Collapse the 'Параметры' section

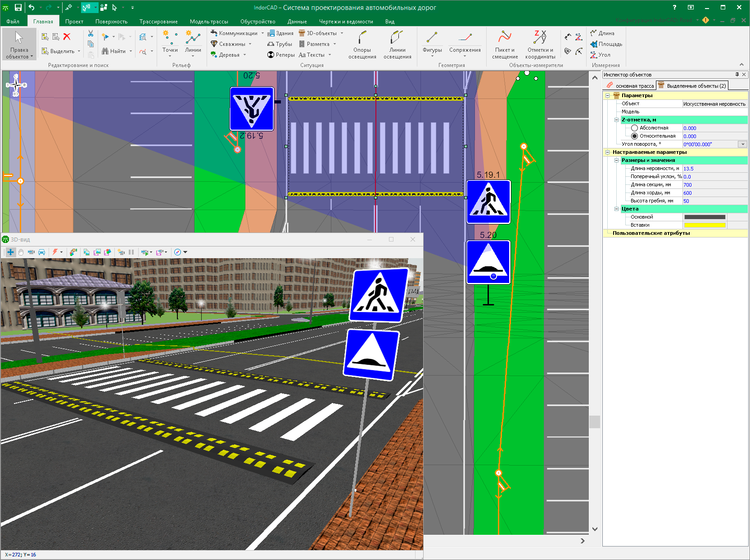click(x=608, y=95)
